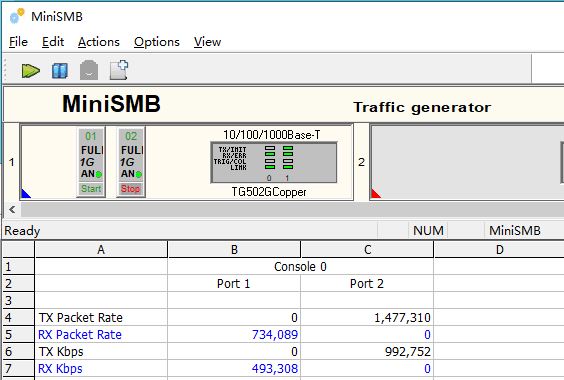
Task: Select row 2 header
Action: pyautogui.click(x=18, y=284)
